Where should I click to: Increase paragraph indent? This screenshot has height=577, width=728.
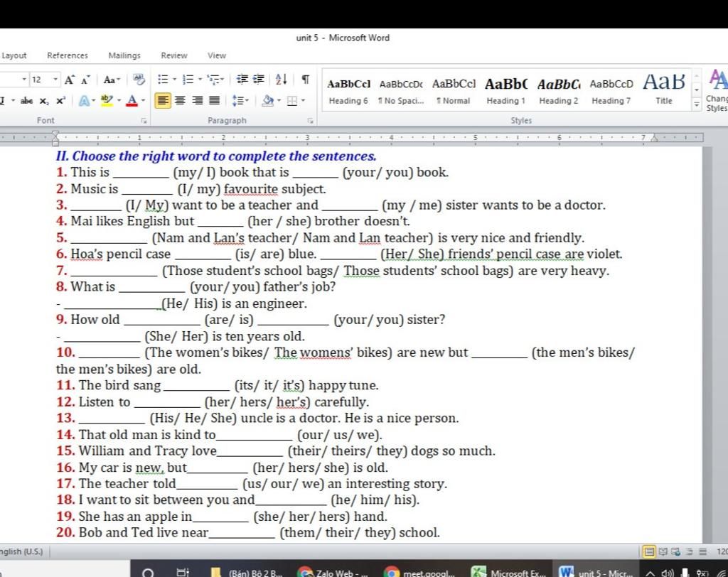(x=259, y=80)
